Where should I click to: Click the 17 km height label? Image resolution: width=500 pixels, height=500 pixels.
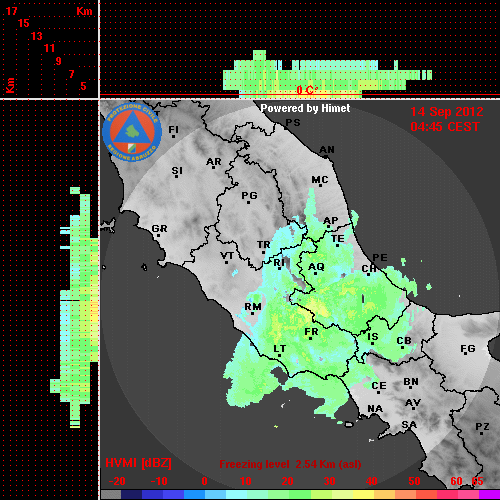[x=11, y=11]
